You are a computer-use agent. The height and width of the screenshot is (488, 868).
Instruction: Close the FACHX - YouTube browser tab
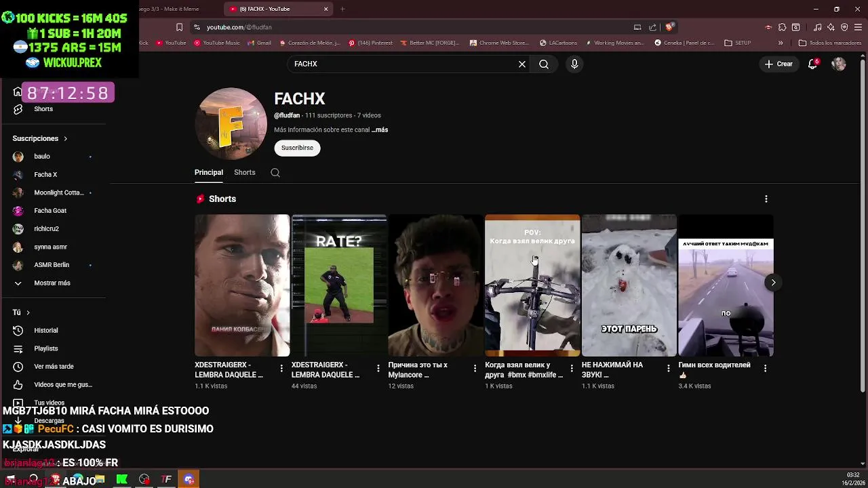[326, 9]
